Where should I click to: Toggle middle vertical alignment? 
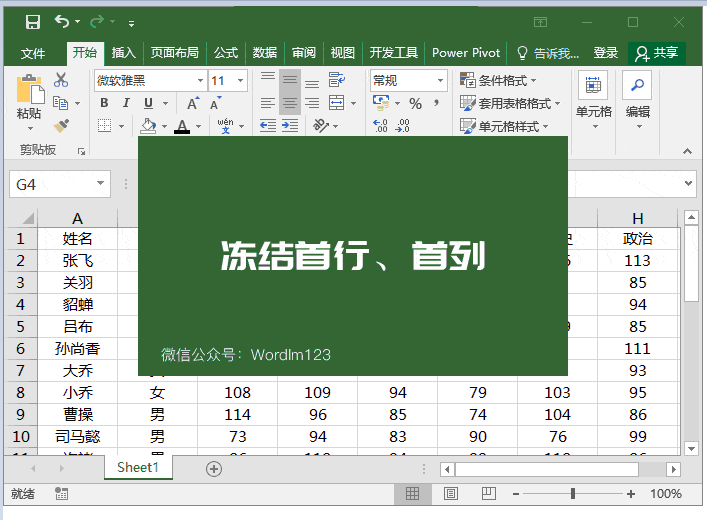290,80
